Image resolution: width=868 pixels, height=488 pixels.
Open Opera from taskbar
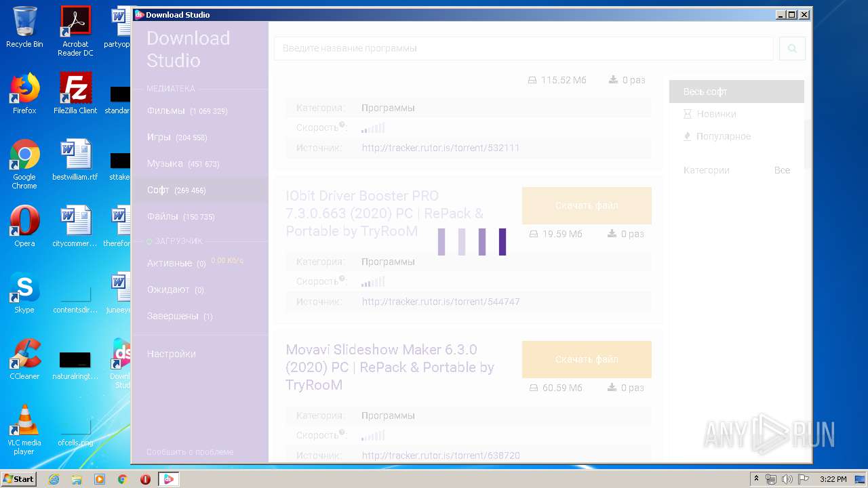point(145,479)
